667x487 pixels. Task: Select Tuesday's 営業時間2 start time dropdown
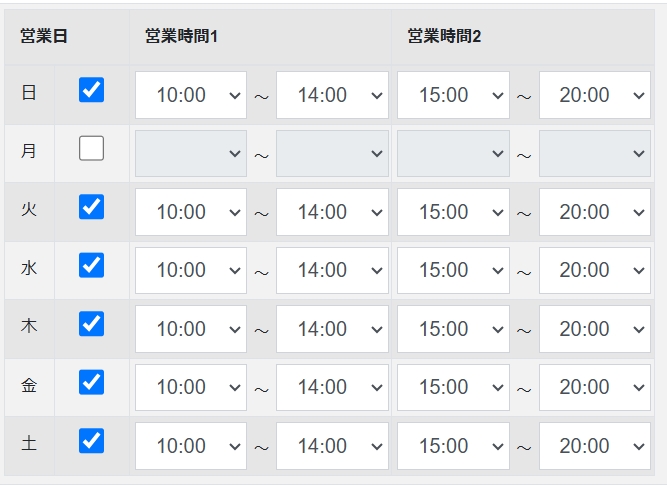(453, 212)
